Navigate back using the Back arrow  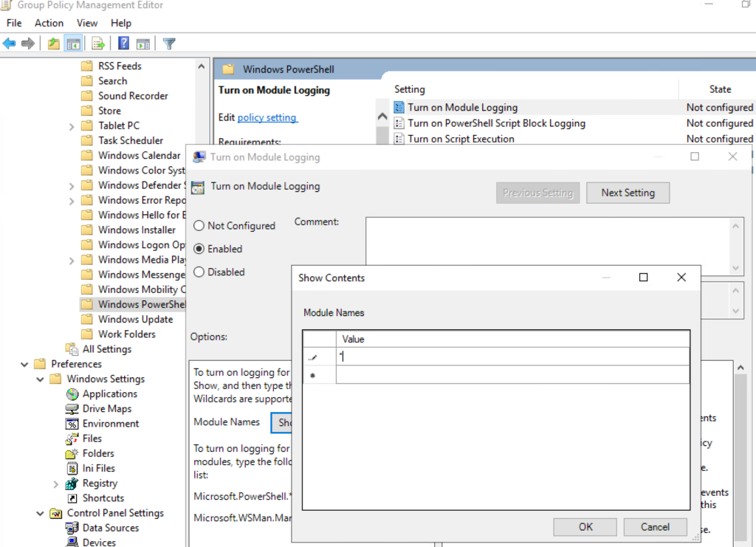[9, 43]
